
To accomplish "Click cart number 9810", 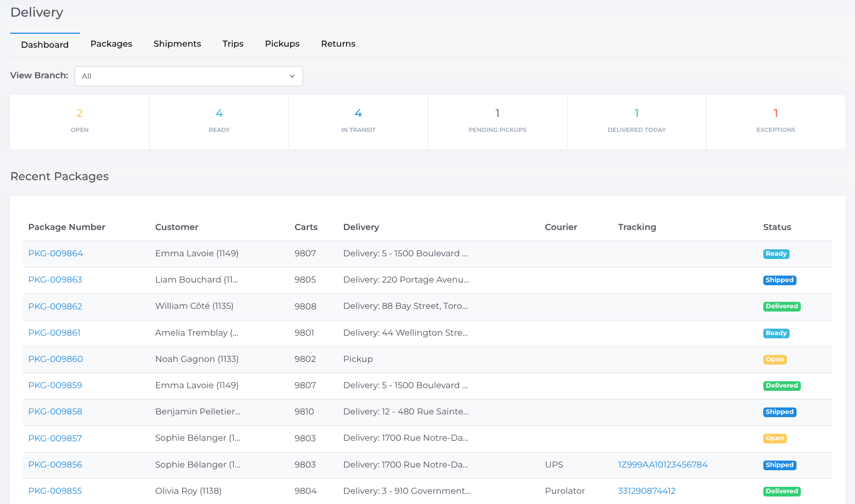I will (304, 412).
